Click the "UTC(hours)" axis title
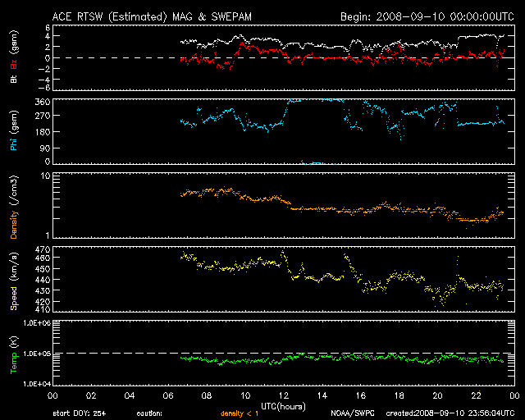 283,407
